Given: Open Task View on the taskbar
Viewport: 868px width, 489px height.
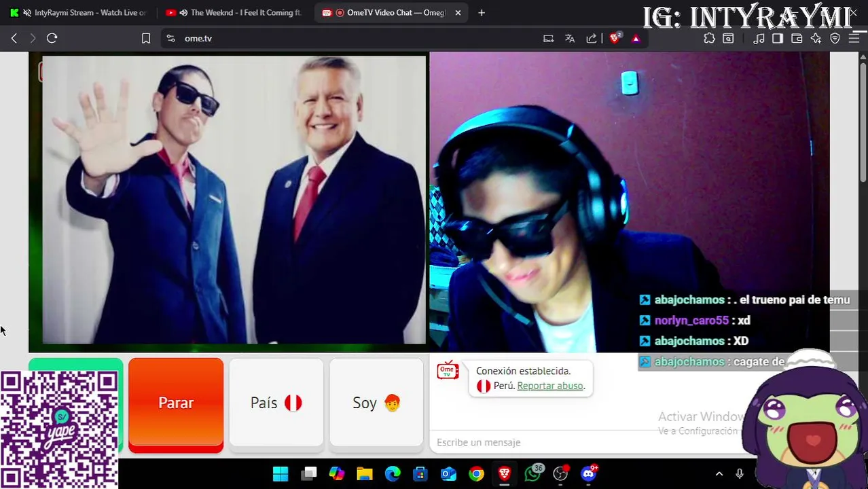Looking at the screenshot, I should click(309, 474).
